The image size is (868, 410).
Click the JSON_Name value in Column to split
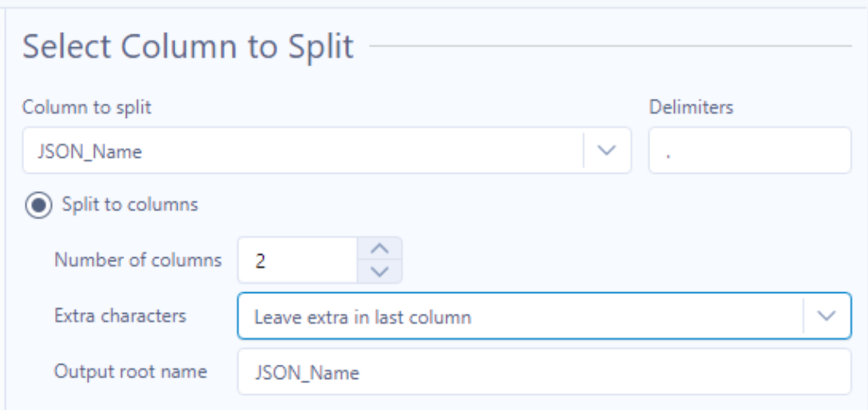click(x=90, y=152)
